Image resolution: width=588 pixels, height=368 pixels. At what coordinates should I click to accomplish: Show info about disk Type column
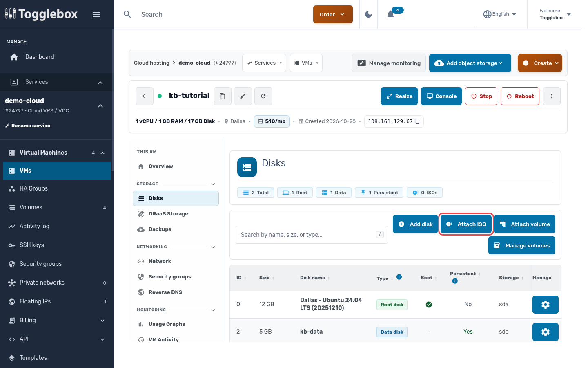pos(399,277)
